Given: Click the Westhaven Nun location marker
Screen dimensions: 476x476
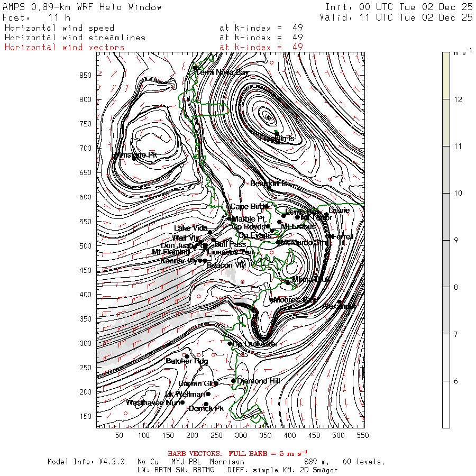Looking at the screenshot, I should tap(182, 402).
